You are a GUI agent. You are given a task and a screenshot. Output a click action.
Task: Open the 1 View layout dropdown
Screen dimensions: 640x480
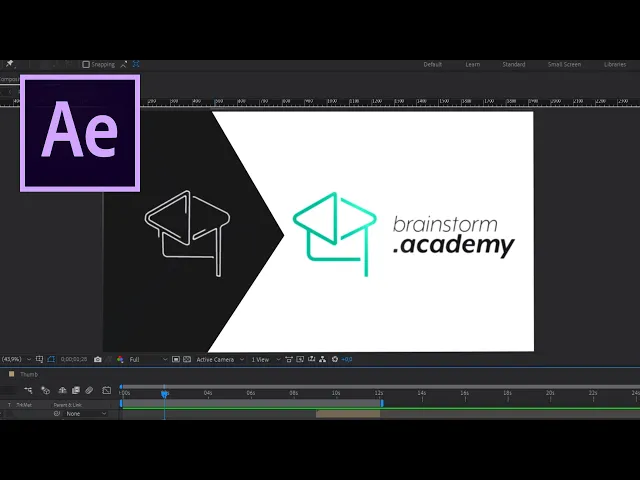click(265, 359)
